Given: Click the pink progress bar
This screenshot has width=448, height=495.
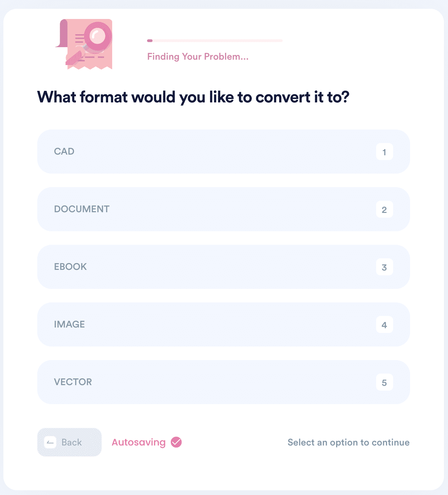Looking at the screenshot, I should (215, 41).
